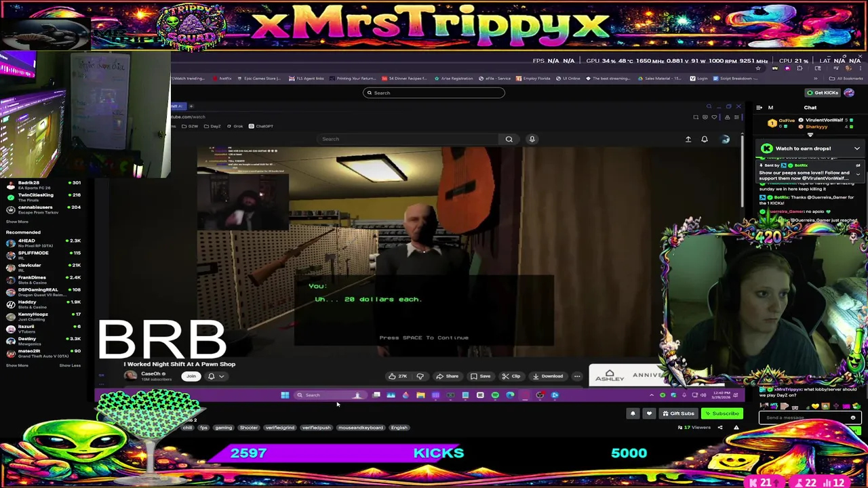Open the YouTube notifications bell
Image resolution: width=868 pixels, height=488 pixels.
click(705, 139)
